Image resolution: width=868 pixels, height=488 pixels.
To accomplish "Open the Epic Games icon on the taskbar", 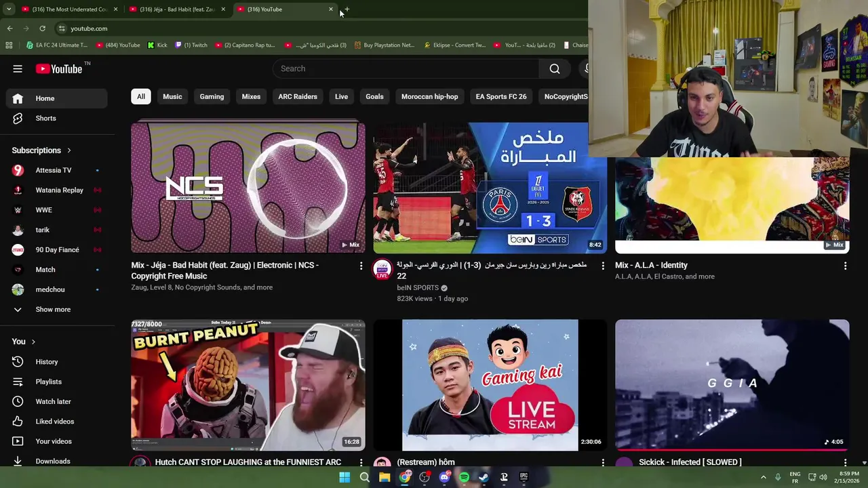I will click(x=524, y=477).
